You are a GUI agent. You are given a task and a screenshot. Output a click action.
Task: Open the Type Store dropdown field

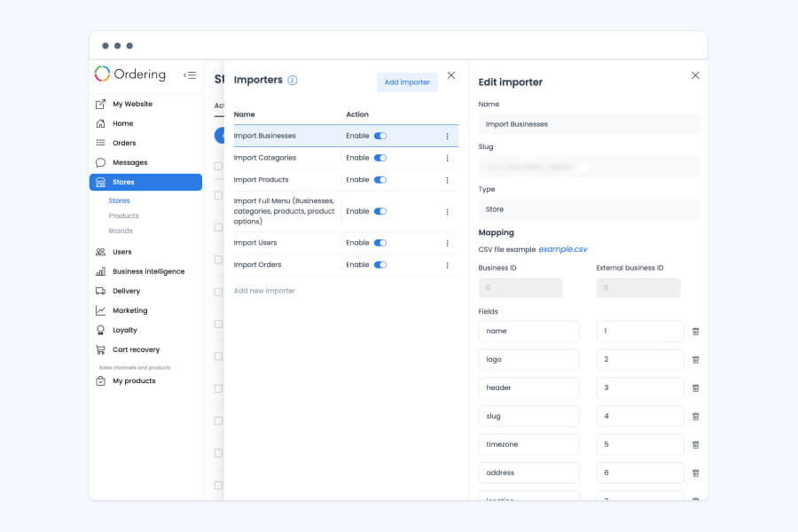589,209
